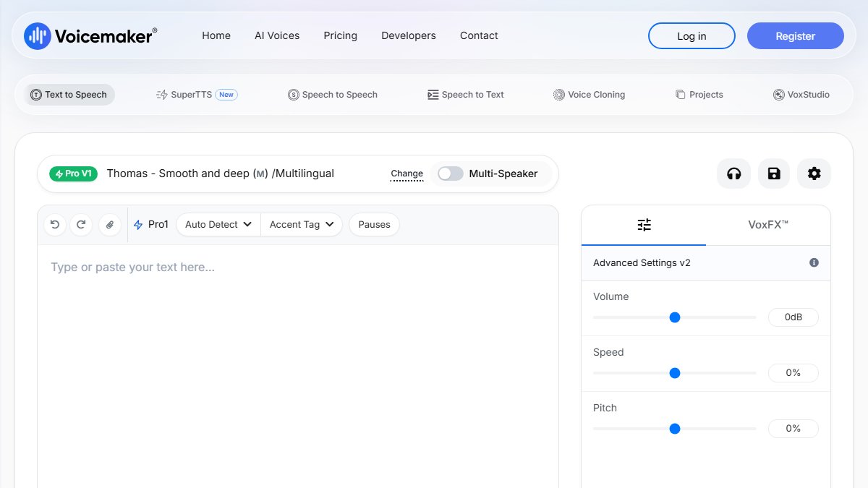Open the Pricing page
Viewport: 868px width, 488px height.
(341, 35)
